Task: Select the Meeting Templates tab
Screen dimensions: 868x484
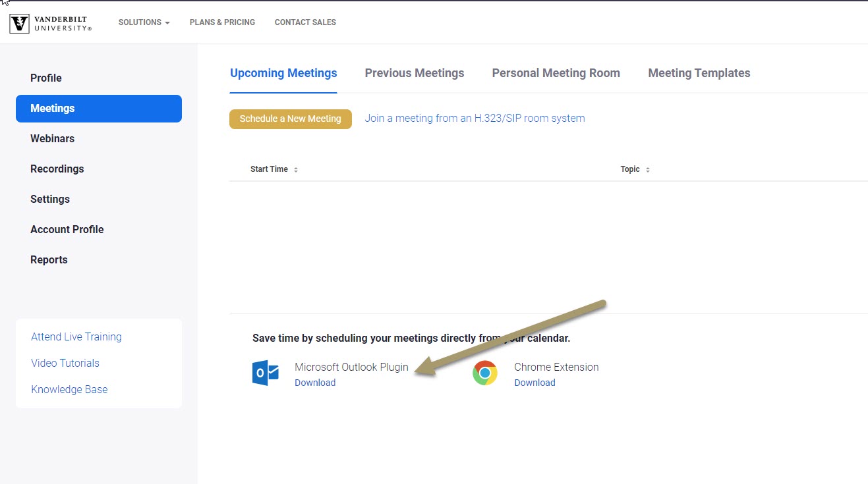Action: [x=699, y=73]
